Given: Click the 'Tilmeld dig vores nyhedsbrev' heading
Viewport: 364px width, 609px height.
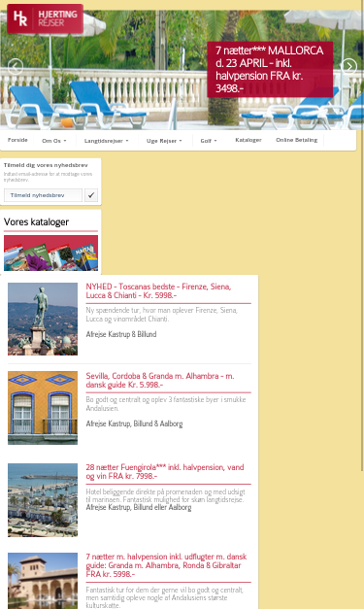Looking at the screenshot, I should pos(46,165).
